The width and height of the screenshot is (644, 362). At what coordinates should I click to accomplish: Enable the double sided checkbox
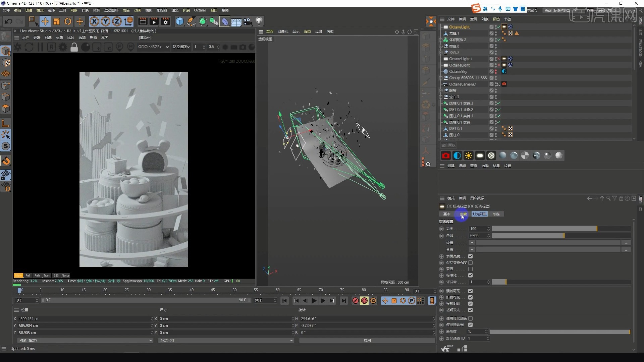pos(470,269)
